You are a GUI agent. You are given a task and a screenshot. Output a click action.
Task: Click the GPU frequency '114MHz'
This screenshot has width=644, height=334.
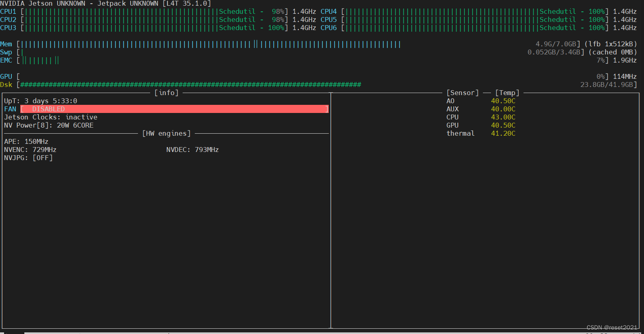(625, 76)
